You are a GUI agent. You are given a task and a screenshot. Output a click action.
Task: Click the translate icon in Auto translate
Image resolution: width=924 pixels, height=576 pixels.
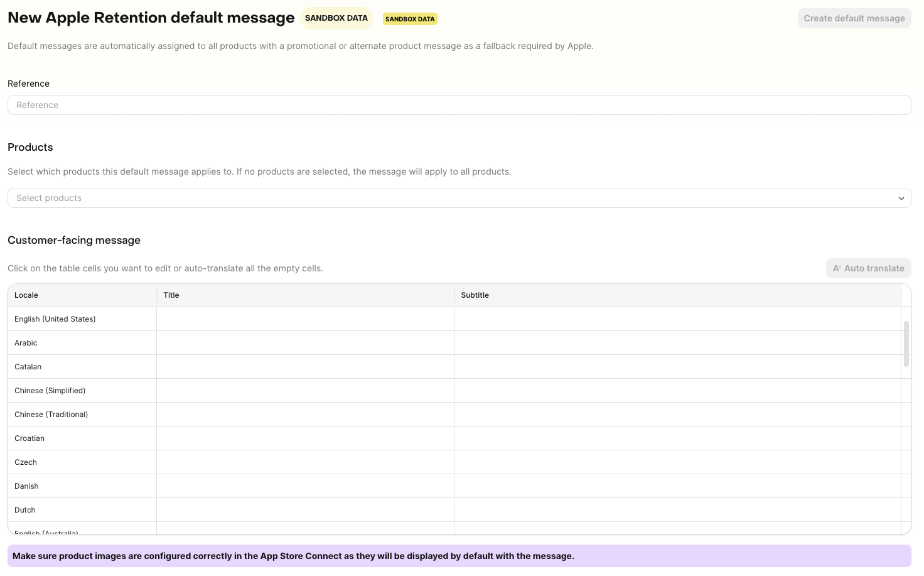[x=837, y=268]
